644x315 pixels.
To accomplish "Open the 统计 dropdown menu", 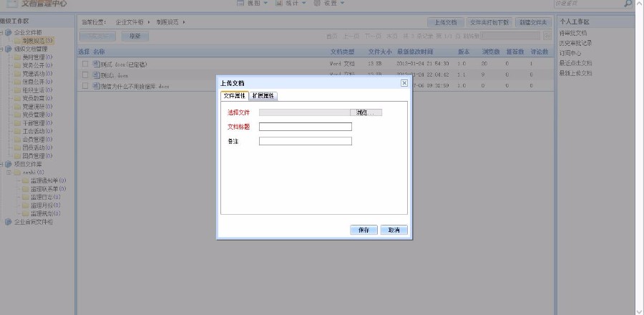I will pos(291,4).
